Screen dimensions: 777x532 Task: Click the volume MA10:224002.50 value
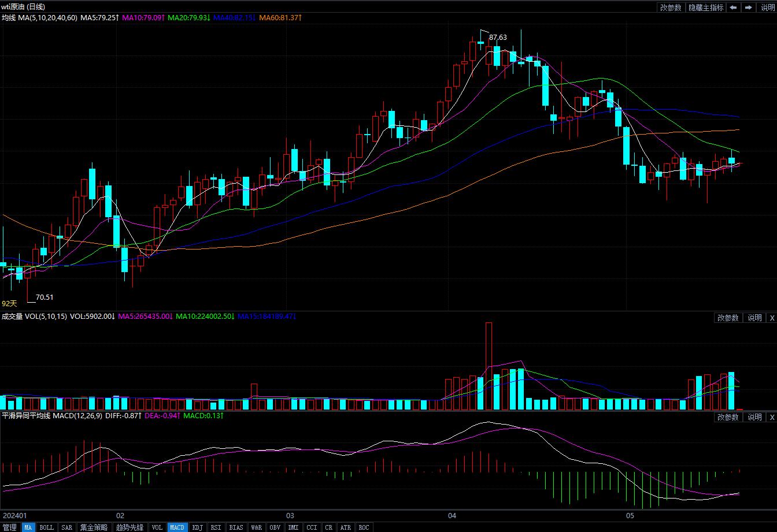pyautogui.click(x=205, y=317)
